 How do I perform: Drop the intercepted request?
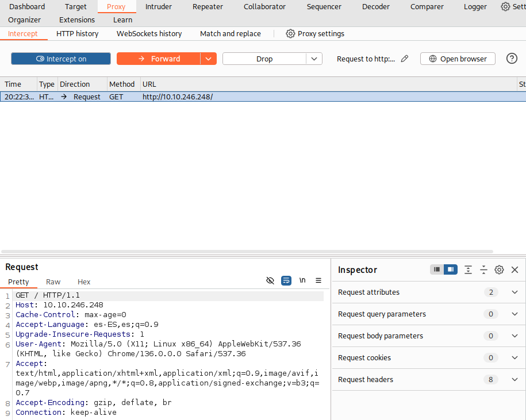(264, 59)
